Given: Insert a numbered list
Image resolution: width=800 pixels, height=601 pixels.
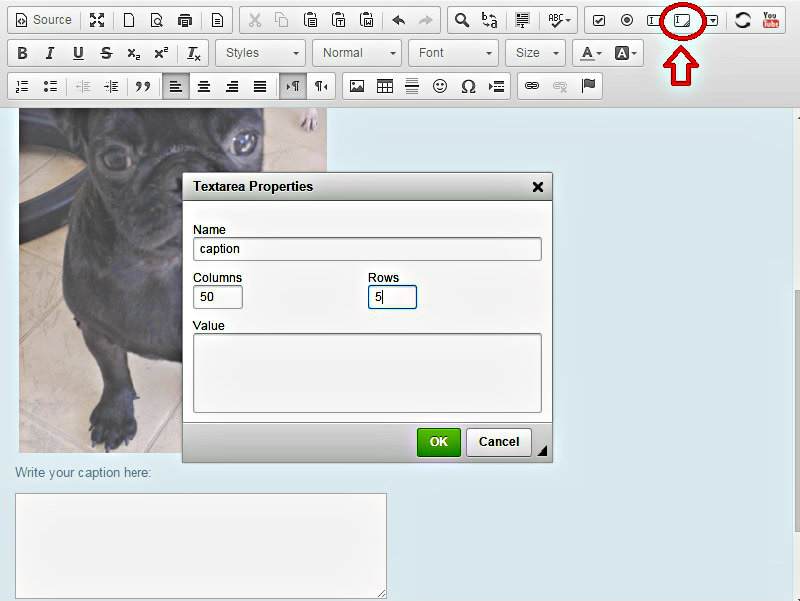Looking at the screenshot, I should point(22,86).
